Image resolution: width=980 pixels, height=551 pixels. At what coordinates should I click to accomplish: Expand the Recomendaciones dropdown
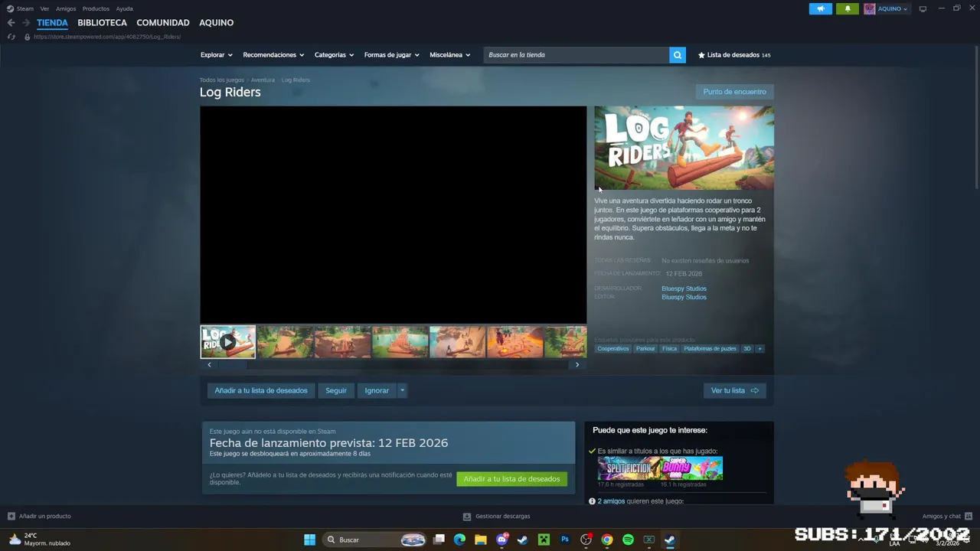point(273,55)
